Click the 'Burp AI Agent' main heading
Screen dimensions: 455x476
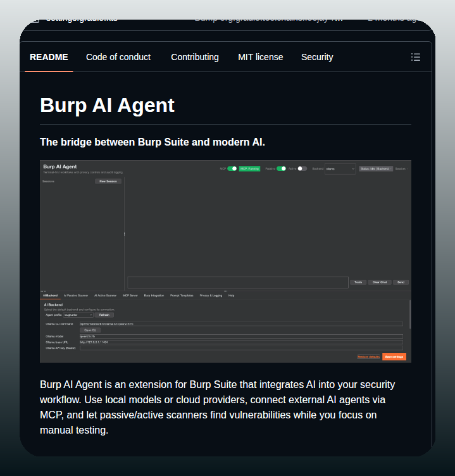(x=107, y=105)
